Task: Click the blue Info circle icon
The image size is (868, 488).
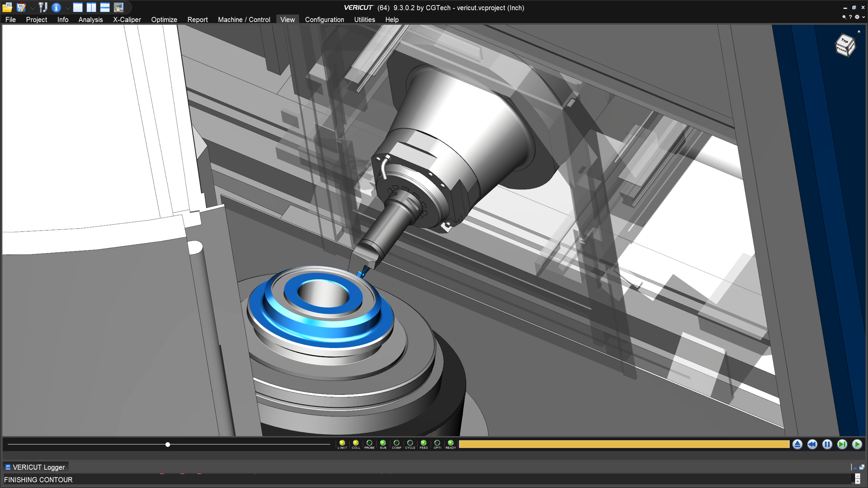Action: [56, 7]
